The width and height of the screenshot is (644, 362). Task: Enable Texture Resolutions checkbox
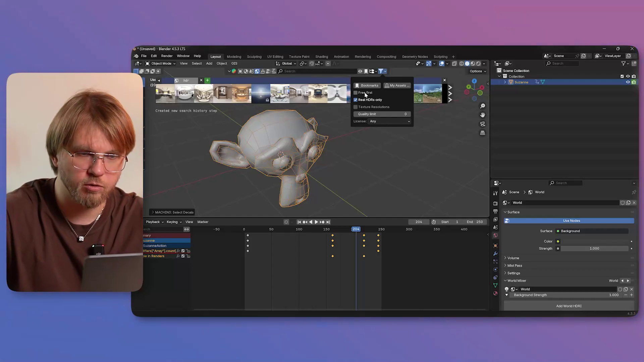[x=356, y=107]
